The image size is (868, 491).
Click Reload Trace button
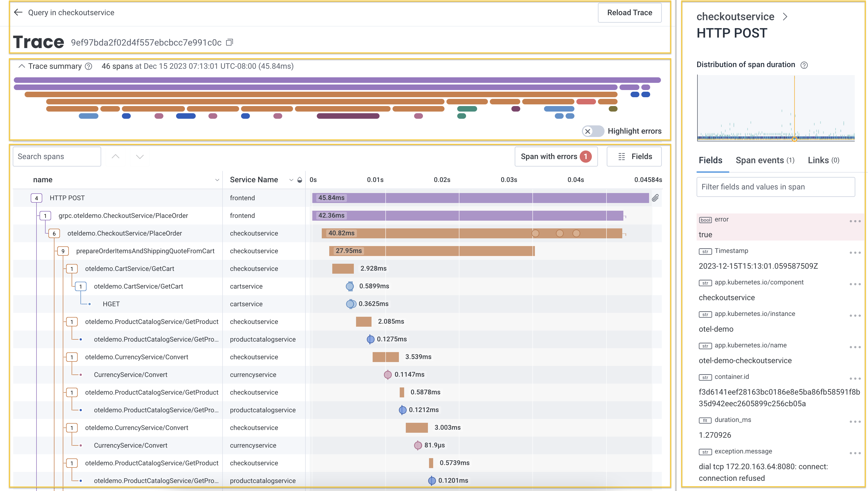[x=629, y=13]
